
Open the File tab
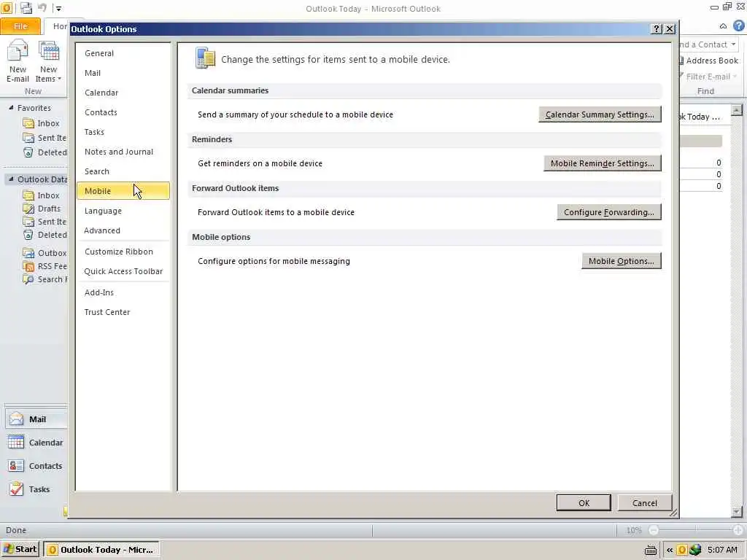pyautogui.click(x=20, y=26)
